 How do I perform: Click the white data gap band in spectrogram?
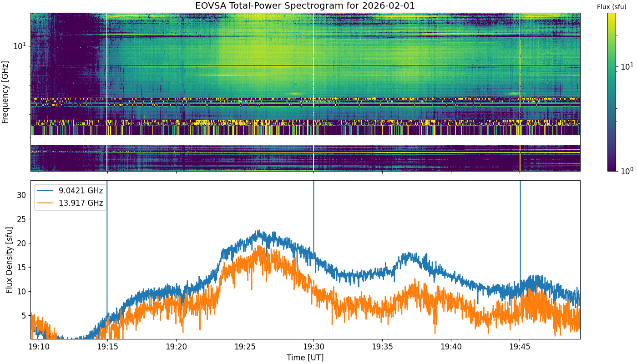click(x=305, y=140)
